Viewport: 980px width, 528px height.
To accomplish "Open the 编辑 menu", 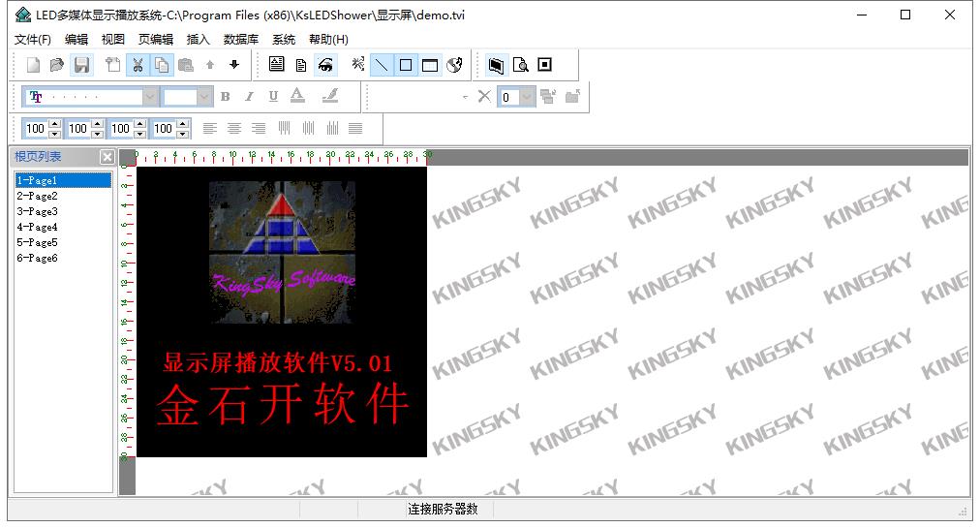I will click(77, 40).
